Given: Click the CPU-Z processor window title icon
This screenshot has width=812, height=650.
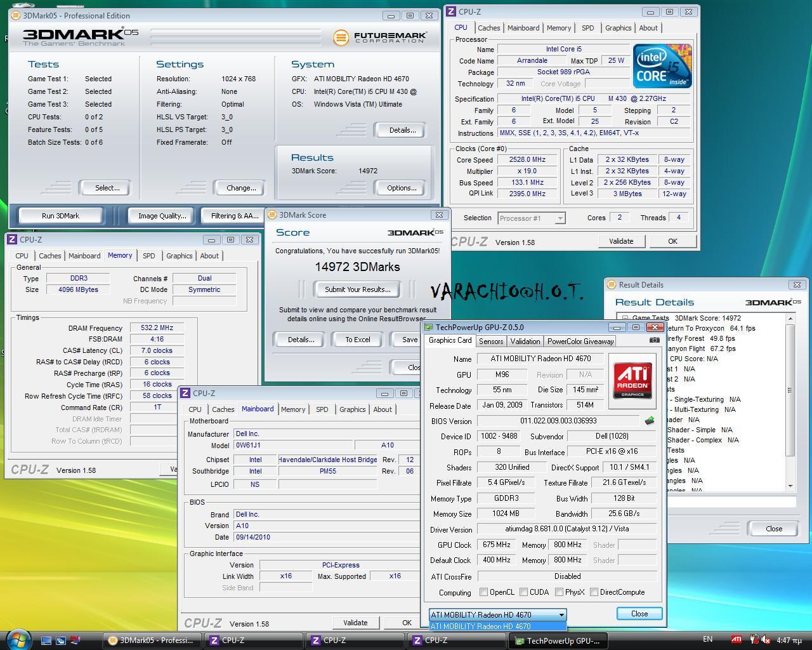Looking at the screenshot, I should 451,12.
